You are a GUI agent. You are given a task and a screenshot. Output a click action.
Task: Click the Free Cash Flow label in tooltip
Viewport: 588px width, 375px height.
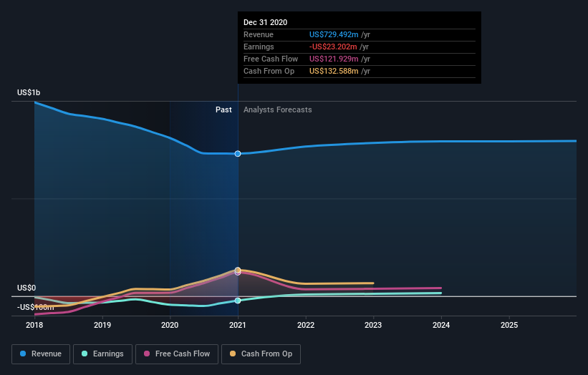tap(271, 59)
